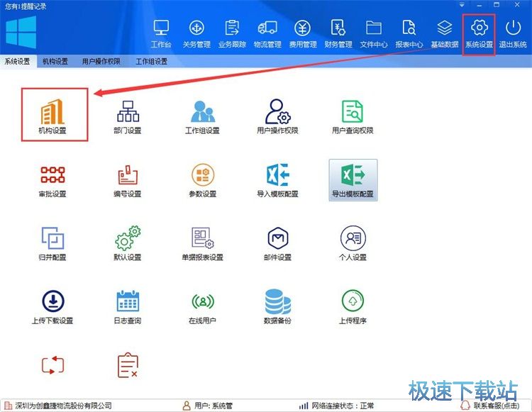Open 财务管理 in the toolbar
532x412 pixels.
pos(338,34)
